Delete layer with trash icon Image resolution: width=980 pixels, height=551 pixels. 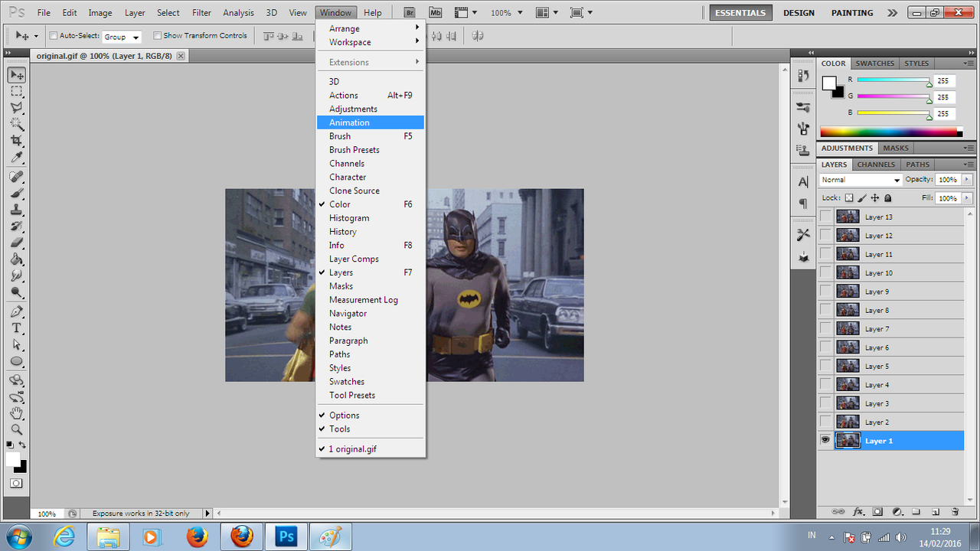[955, 512]
